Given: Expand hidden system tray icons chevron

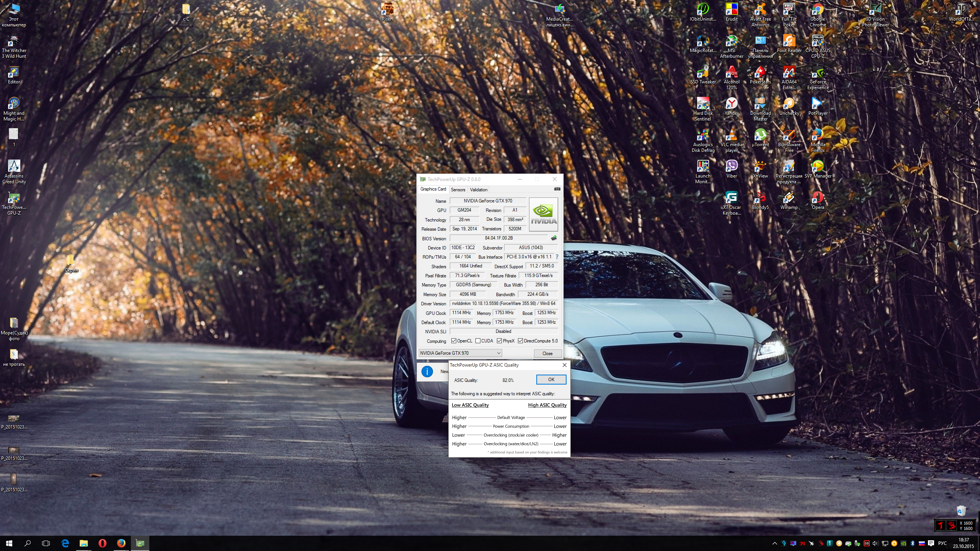Looking at the screenshot, I should click(x=774, y=543).
